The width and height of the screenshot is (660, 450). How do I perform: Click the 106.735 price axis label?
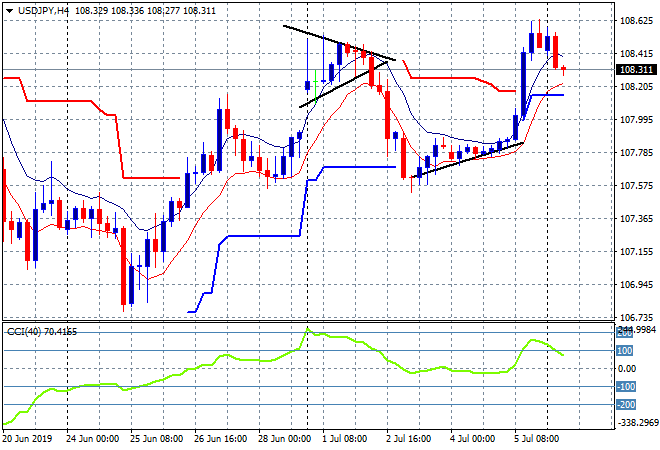[636, 317]
